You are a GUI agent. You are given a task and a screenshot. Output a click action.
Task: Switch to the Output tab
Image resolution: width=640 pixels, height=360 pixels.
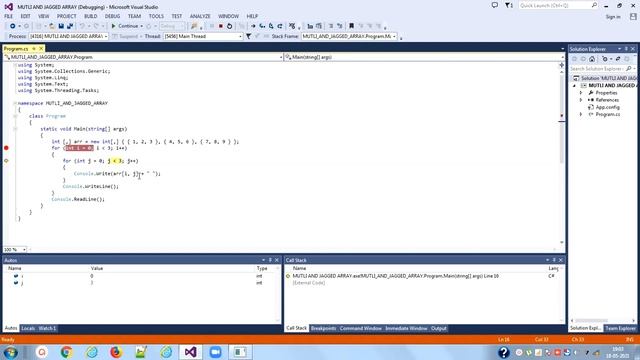[439, 328]
